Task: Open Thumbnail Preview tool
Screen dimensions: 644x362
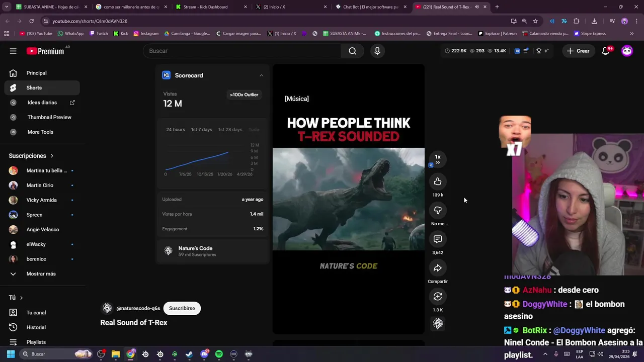Action: pyautogui.click(x=42, y=117)
